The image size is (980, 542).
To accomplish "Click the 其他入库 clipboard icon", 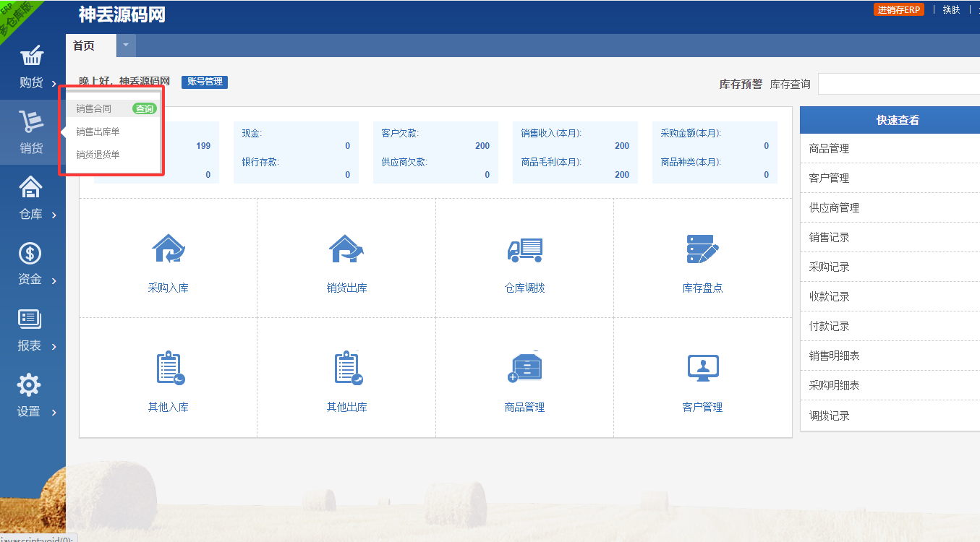I will pyautogui.click(x=169, y=368).
